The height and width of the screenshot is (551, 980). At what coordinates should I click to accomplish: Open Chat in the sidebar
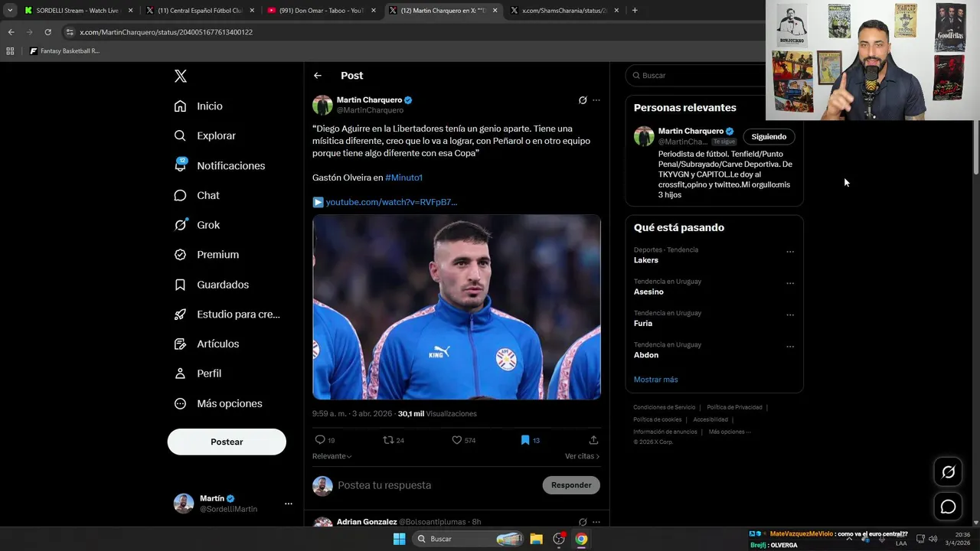pos(197,195)
